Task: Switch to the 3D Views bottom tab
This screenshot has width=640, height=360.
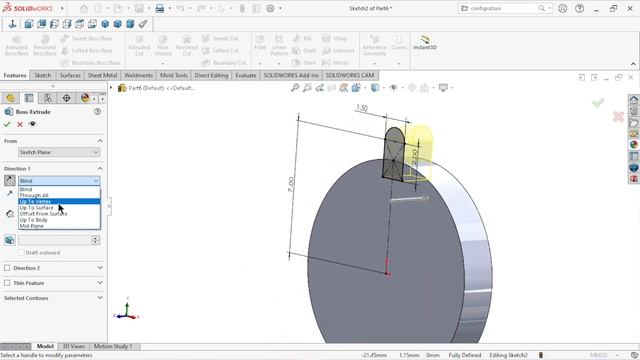Action: coord(73,347)
